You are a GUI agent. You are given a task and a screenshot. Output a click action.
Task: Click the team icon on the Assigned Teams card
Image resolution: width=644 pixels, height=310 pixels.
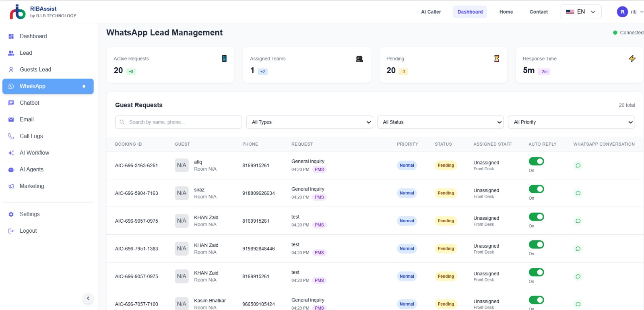(x=359, y=59)
